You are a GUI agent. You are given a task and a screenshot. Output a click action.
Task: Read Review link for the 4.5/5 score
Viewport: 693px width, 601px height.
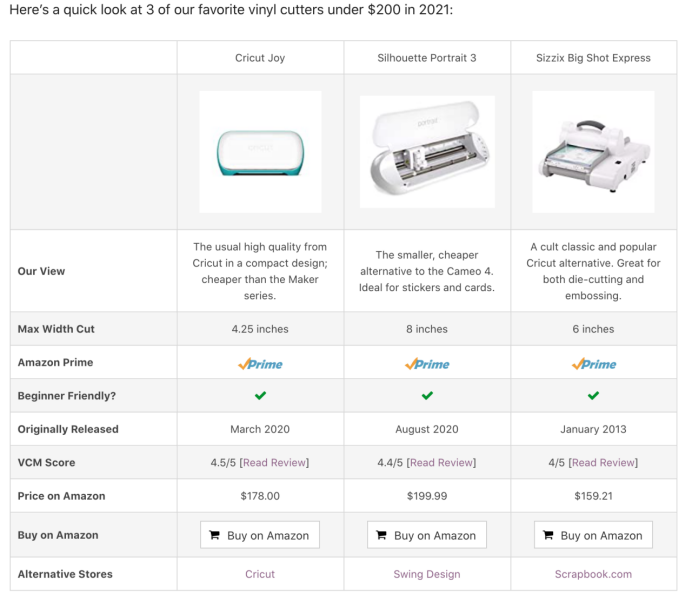pyautogui.click(x=275, y=463)
